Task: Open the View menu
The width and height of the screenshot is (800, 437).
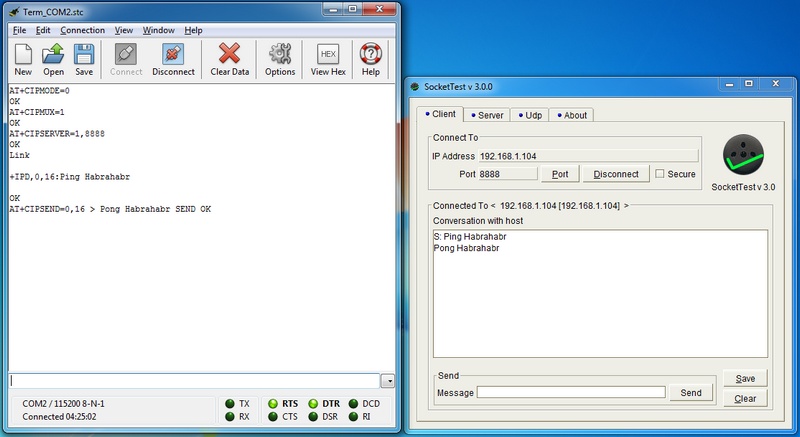Action: (123, 30)
